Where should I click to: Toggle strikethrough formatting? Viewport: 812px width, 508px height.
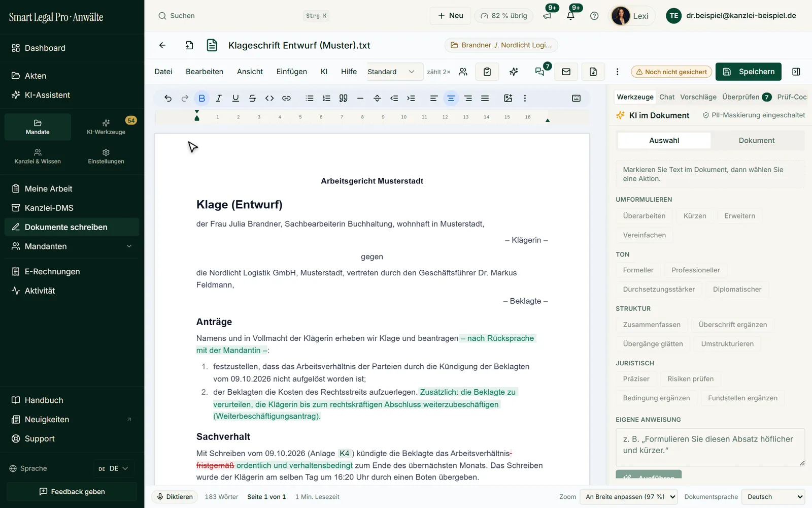coord(252,99)
